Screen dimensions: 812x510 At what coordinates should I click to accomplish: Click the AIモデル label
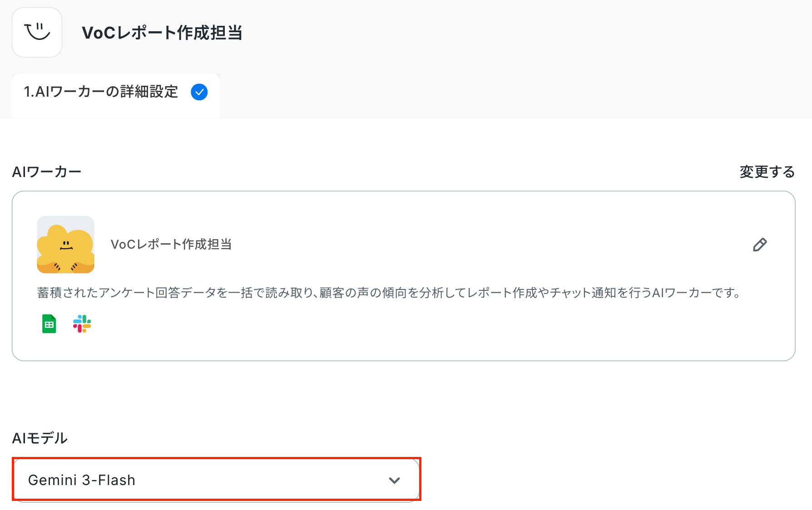coord(40,438)
